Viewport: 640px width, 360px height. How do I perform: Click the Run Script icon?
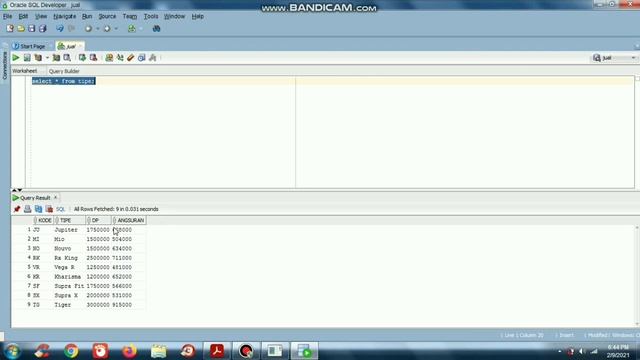[27, 58]
